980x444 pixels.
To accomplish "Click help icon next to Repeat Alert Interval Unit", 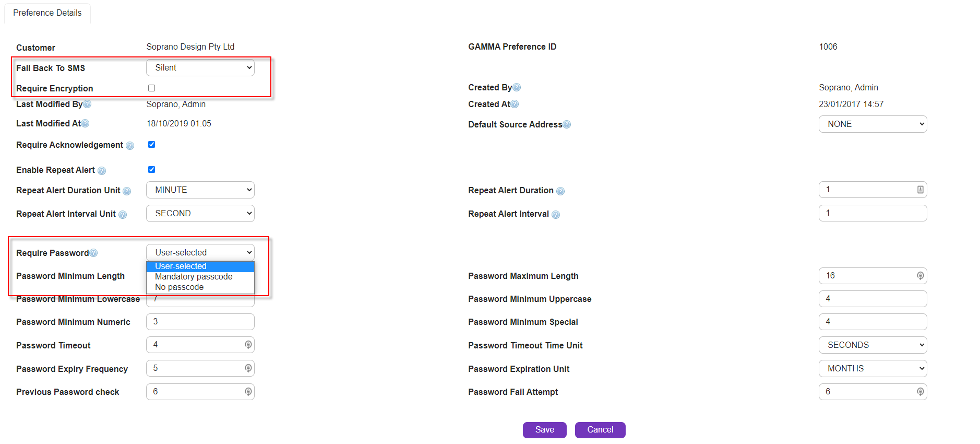I will 123,215.
